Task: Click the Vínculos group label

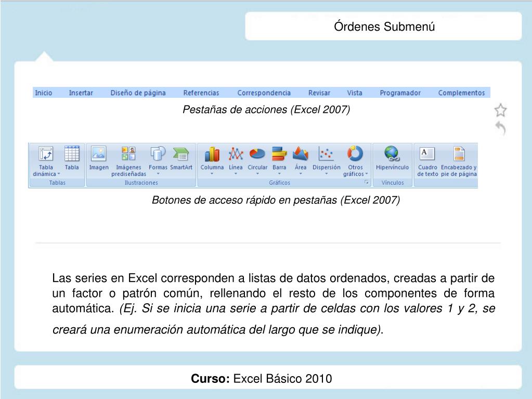Action: pos(393,183)
